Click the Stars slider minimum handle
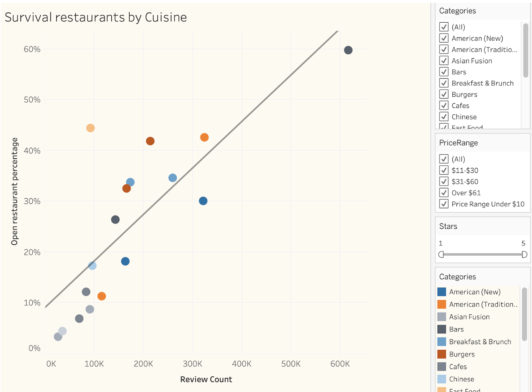Screen dimensions: 532x392 click(441, 254)
